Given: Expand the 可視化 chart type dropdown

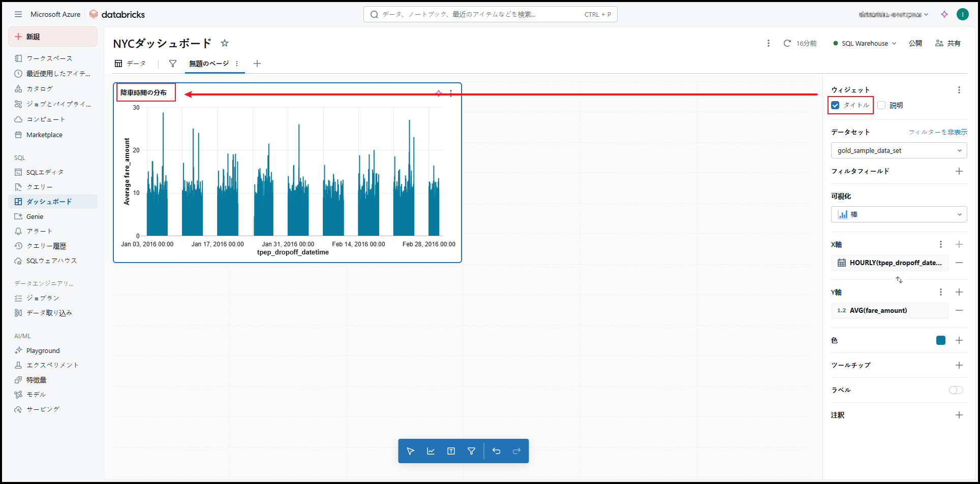Looking at the screenshot, I should tap(899, 214).
